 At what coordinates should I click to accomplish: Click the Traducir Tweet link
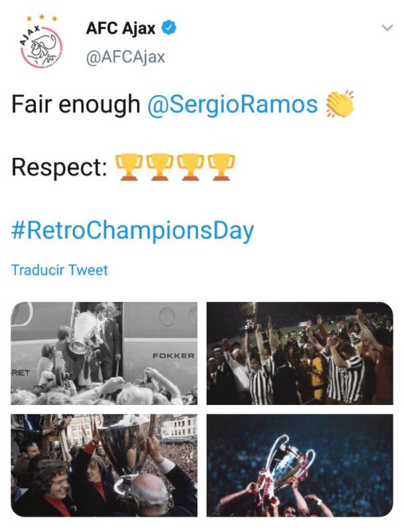tap(59, 269)
